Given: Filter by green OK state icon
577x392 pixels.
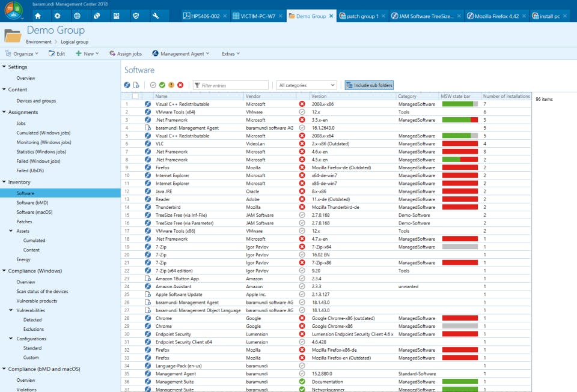Looking at the screenshot, I should tap(162, 85).
